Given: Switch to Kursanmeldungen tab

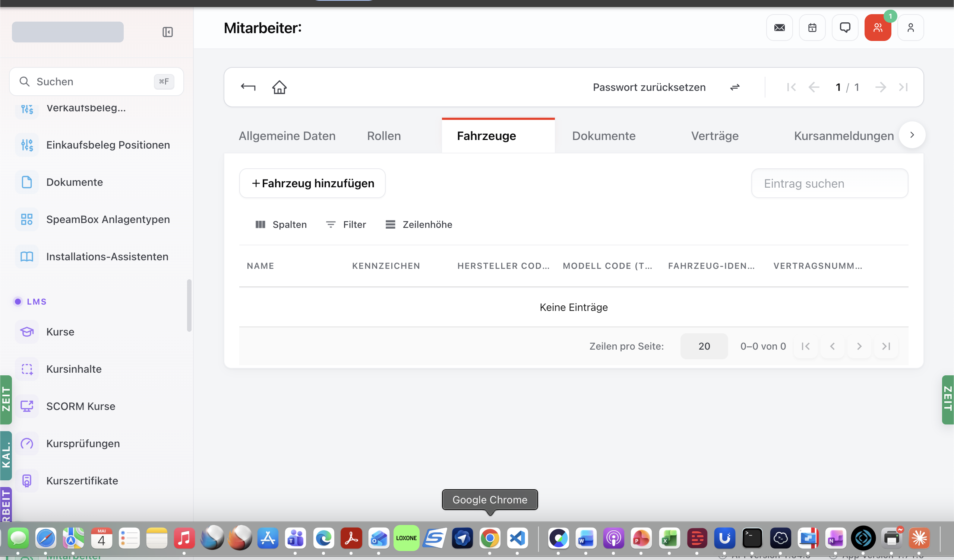Looking at the screenshot, I should click(843, 136).
